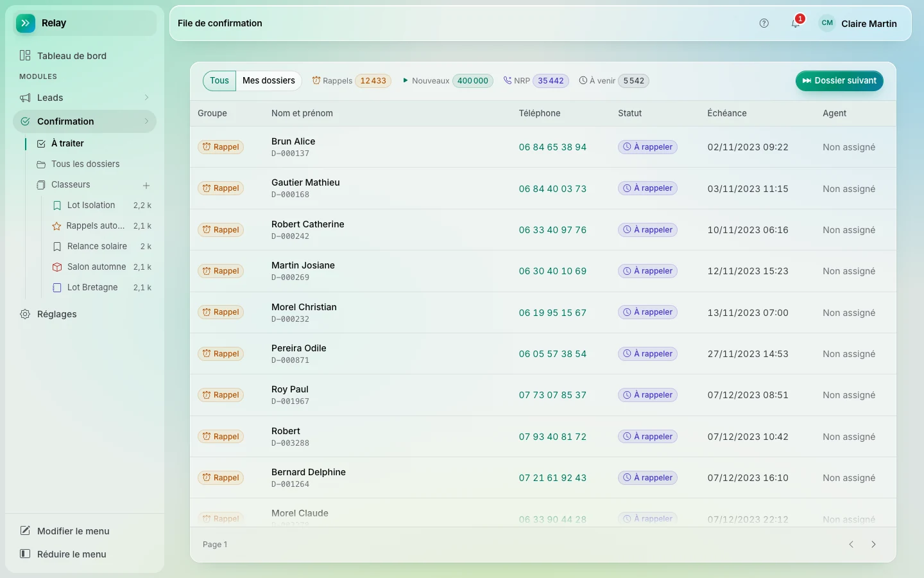Filter by Nouveaux 400000 group
The width and height of the screenshot is (924, 578).
click(x=448, y=81)
